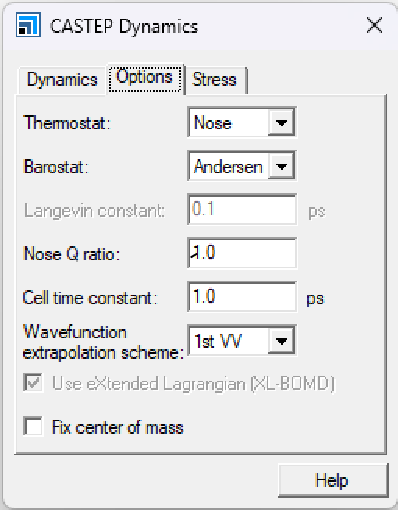Click the CASTEP Dynamics window icon
Screen dimensions: 398x511
tap(28, 25)
